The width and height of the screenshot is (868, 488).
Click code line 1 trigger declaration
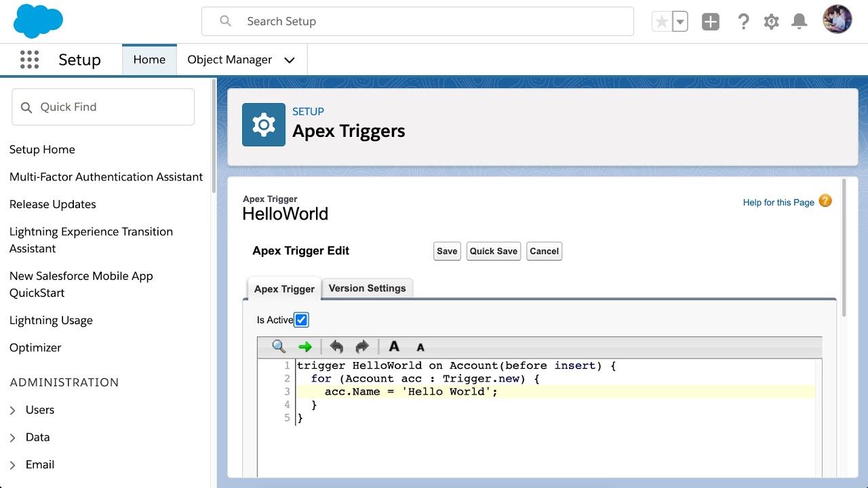tap(456, 366)
